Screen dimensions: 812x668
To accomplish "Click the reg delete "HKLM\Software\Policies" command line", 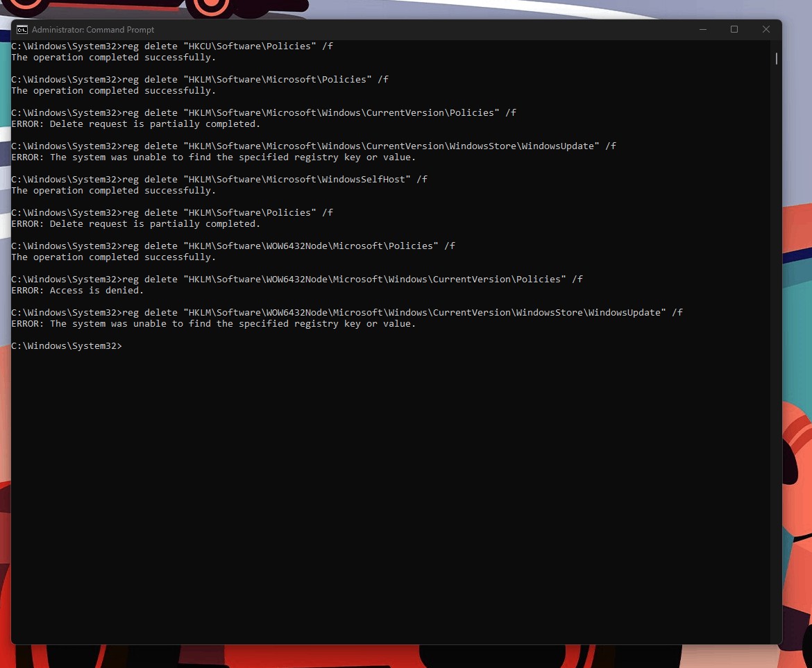I will 172,213.
